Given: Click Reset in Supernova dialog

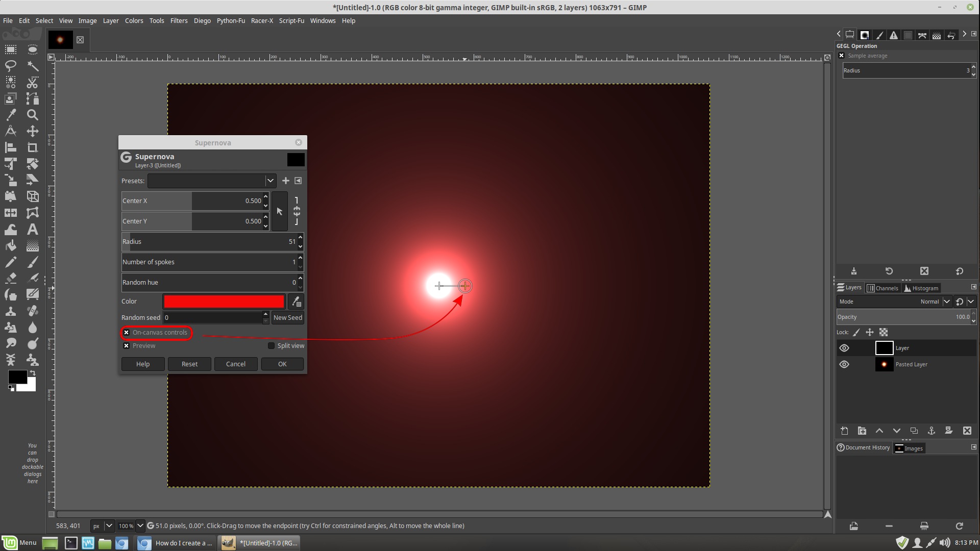Looking at the screenshot, I should coord(189,364).
